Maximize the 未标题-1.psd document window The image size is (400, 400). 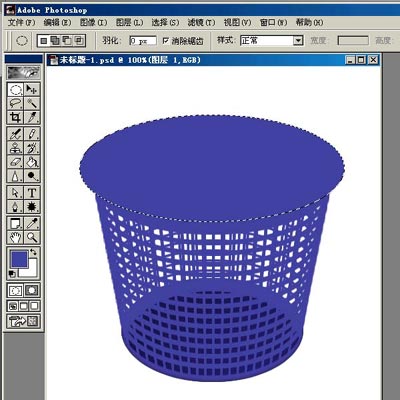(361, 60)
